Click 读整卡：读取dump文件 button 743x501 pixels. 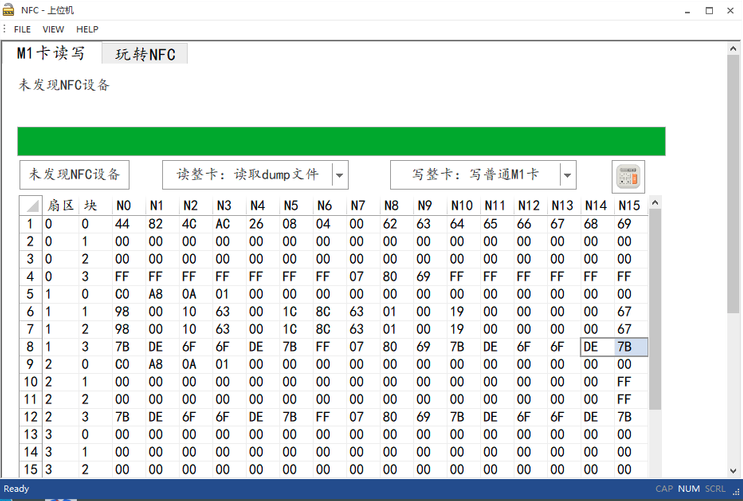click(247, 174)
